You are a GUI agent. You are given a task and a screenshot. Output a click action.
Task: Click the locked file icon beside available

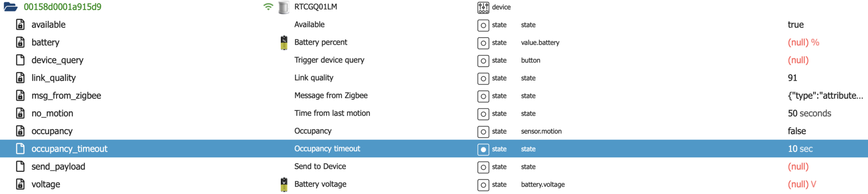(20, 25)
